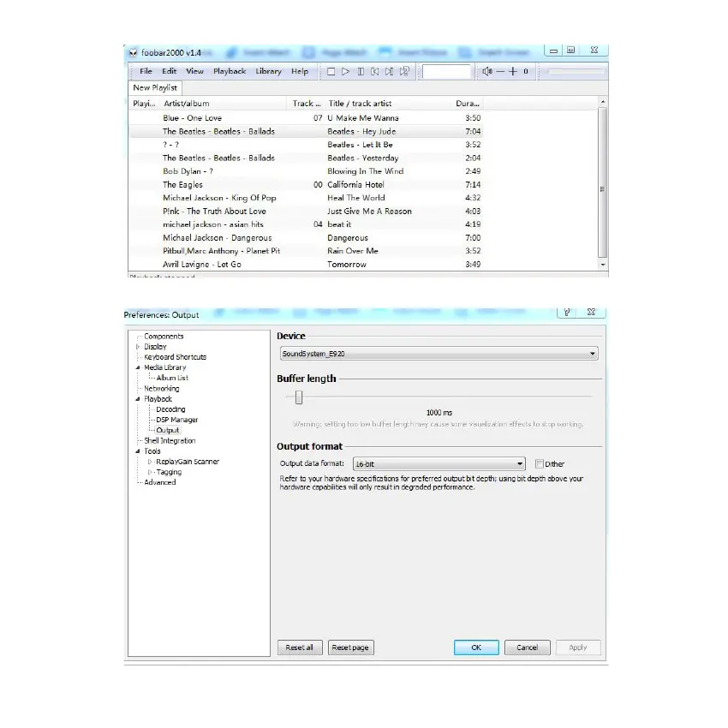
Task: Click Preferences window help question icon
Action: click(567, 312)
